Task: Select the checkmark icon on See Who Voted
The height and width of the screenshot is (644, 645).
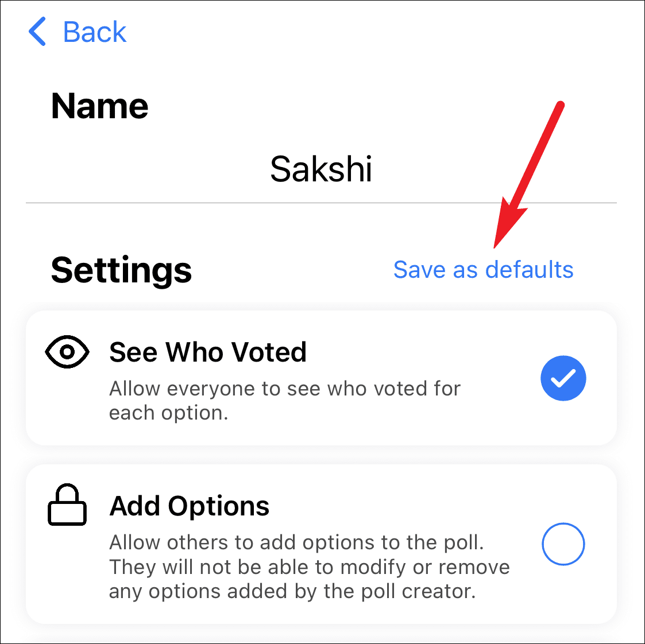Action: coord(563,378)
